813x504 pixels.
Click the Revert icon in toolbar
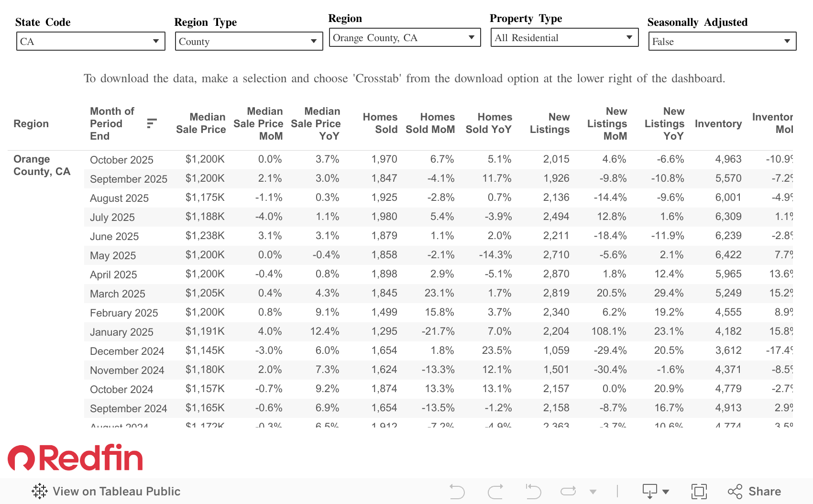[x=533, y=491]
